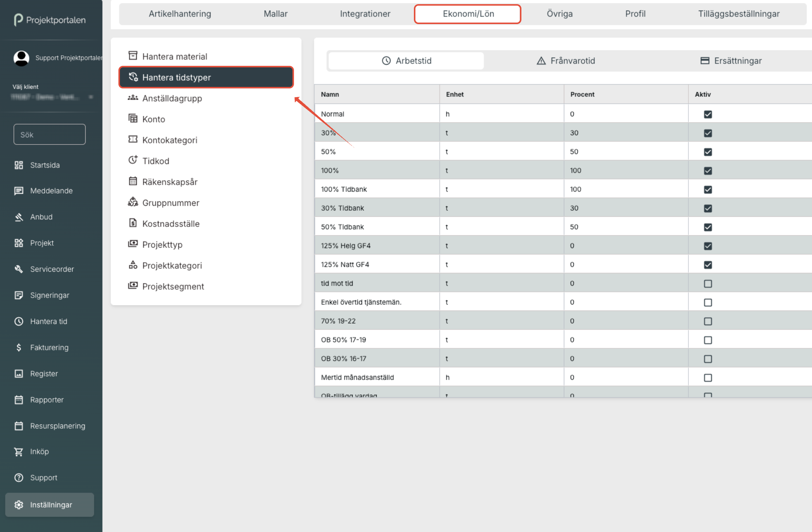Click the Projektportalen logo

pyautogui.click(x=50, y=20)
